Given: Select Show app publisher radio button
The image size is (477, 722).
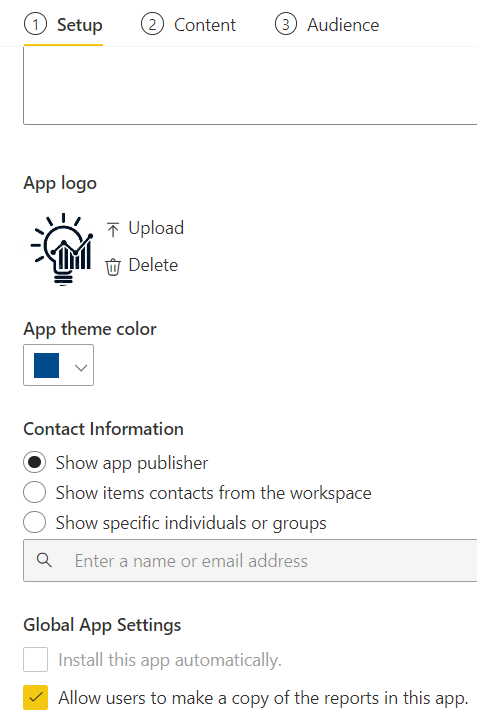Looking at the screenshot, I should [35, 462].
